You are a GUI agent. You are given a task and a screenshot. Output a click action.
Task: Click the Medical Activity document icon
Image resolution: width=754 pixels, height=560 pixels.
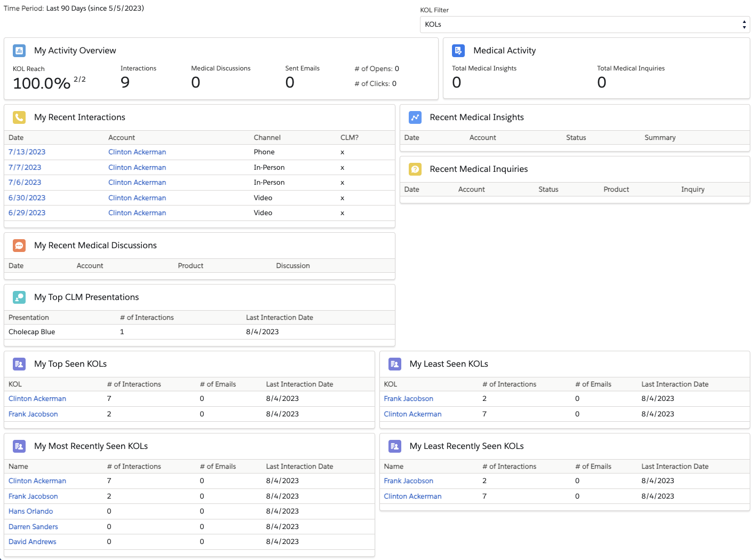click(458, 51)
